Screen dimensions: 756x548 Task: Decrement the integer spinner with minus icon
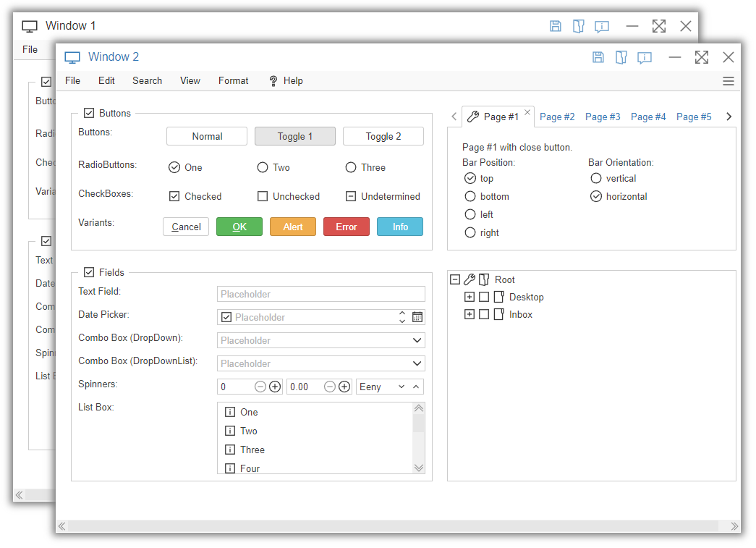[x=260, y=387]
